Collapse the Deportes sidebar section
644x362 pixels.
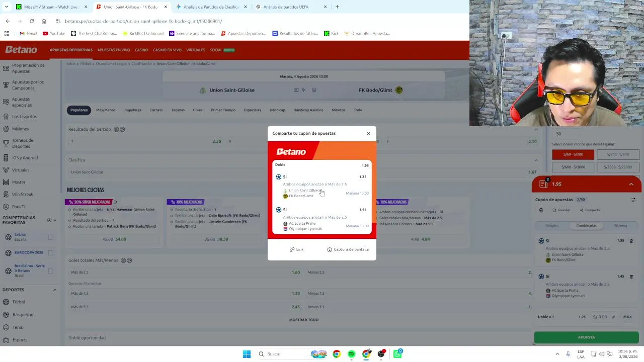click(55, 290)
